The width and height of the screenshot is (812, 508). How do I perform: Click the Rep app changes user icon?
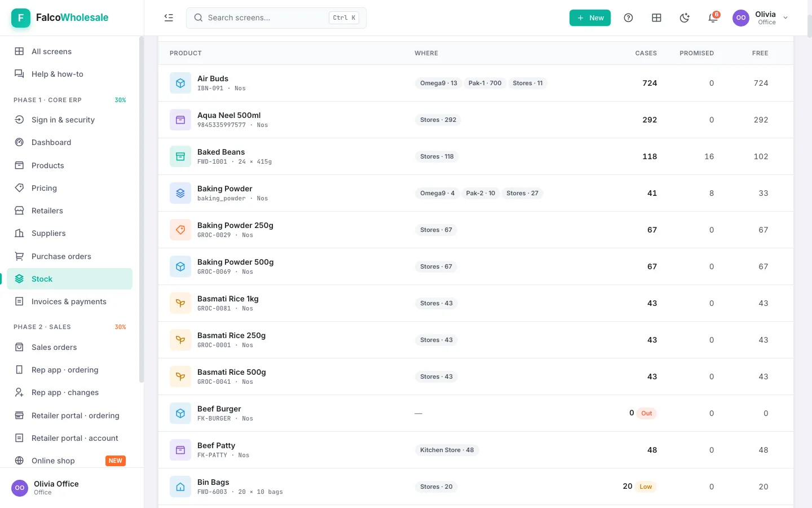(19, 392)
